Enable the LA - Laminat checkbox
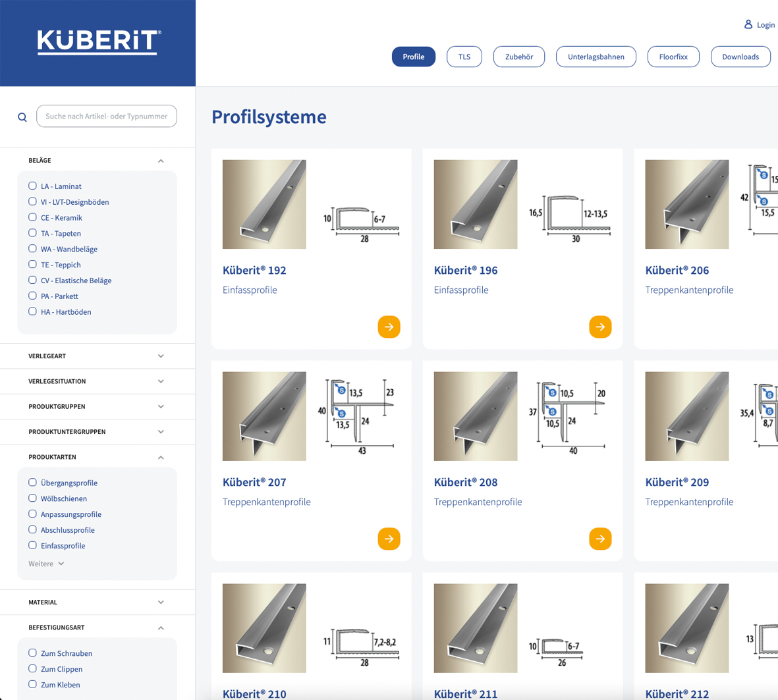Viewport: 778px width, 700px height. point(32,186)
